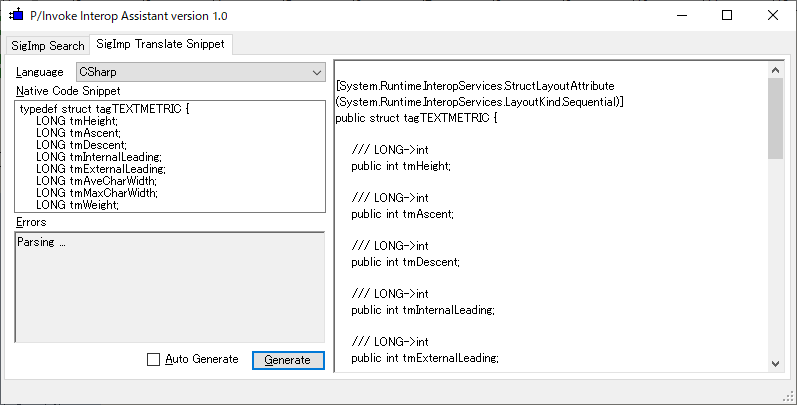Click the 'LONG tmExternalLeading;' snippet line

click(101, 169)
